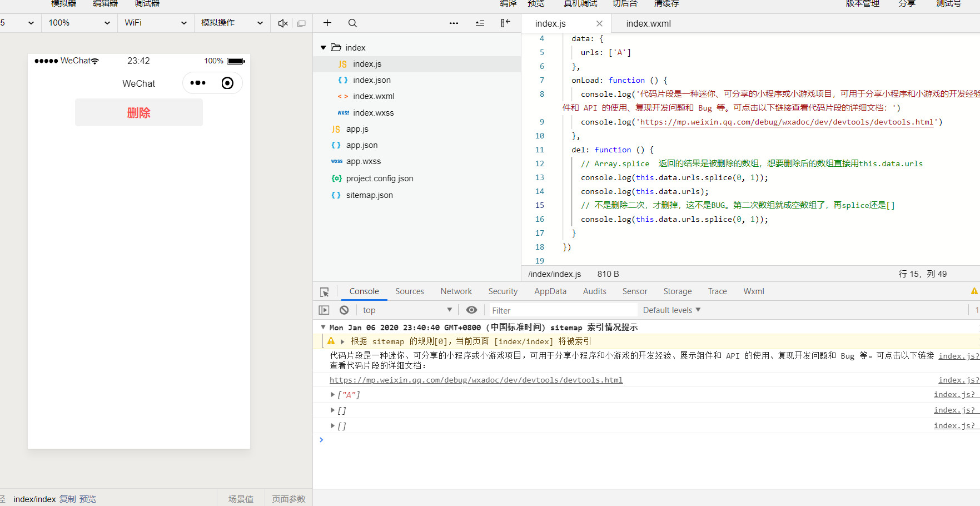Collapse the index folder in file tree
The image size is (980, 506).
[x=324, y=48]
